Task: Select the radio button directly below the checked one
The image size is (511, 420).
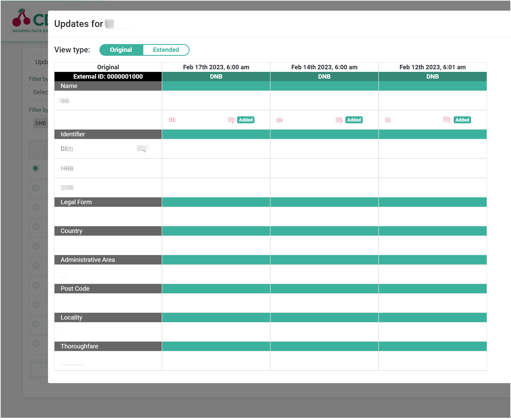Action: tap(36, 188)
